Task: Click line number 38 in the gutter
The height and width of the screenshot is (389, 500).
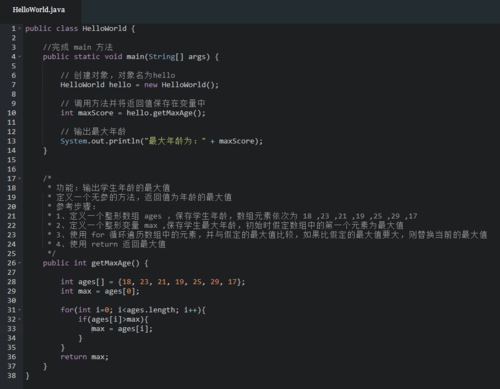Action: (12, 376)
